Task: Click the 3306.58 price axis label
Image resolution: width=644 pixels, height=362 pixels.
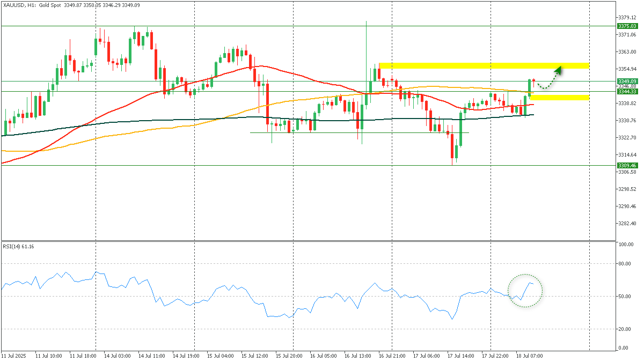Action: (x=627, y=172)
